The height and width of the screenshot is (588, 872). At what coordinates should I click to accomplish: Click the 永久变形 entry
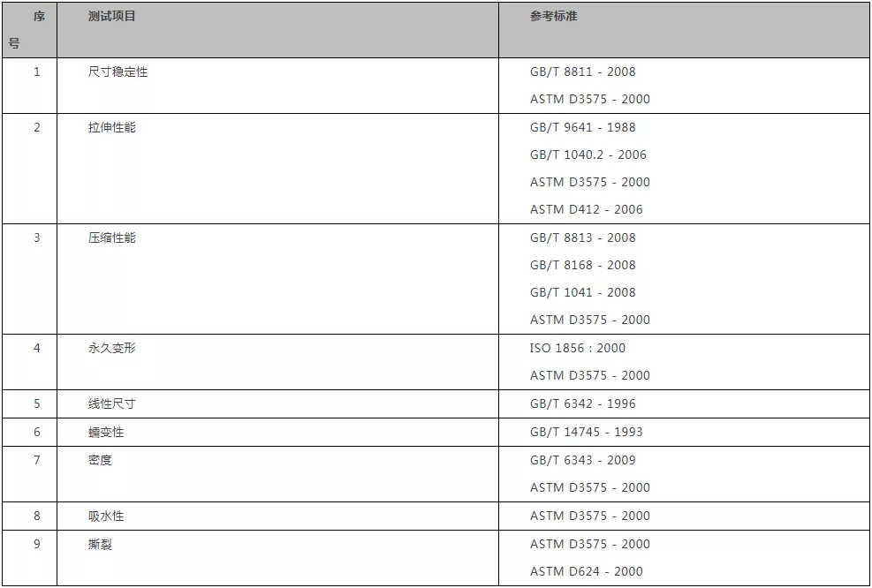tap(112, 349)
